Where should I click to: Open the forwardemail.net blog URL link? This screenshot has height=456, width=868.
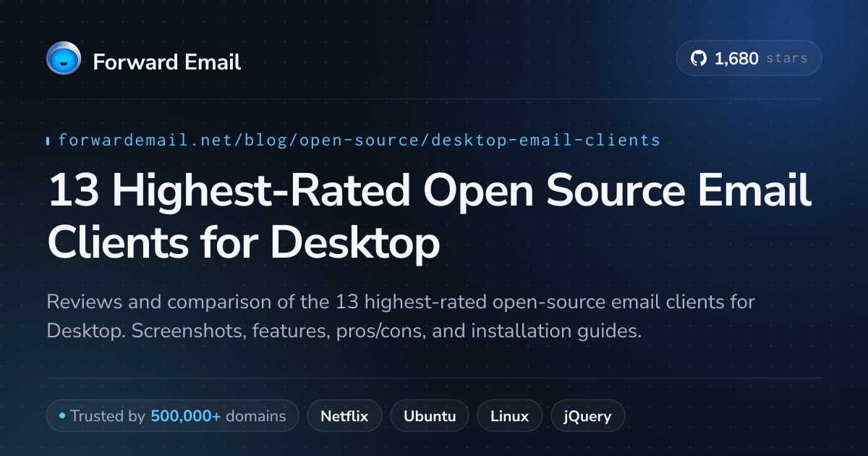pos(359,140)
